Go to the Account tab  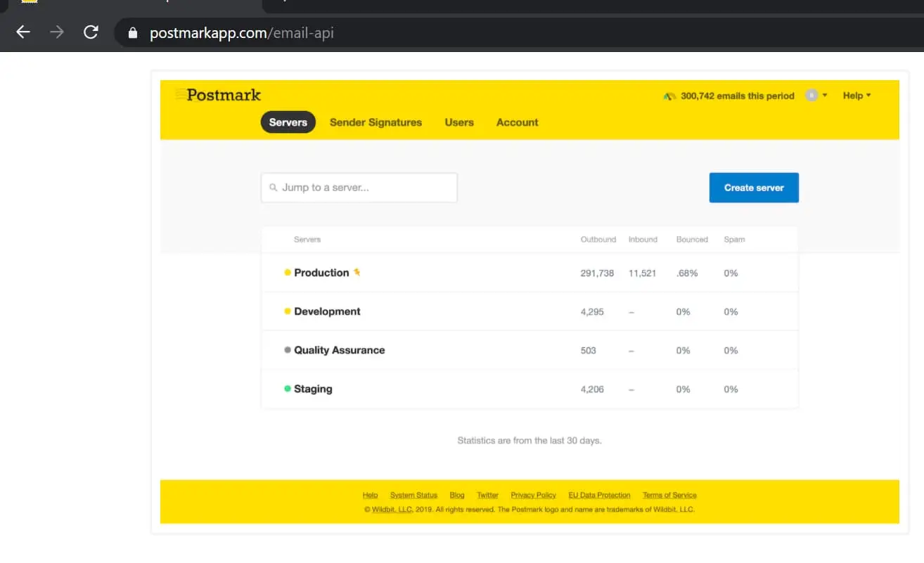[518, 122]
